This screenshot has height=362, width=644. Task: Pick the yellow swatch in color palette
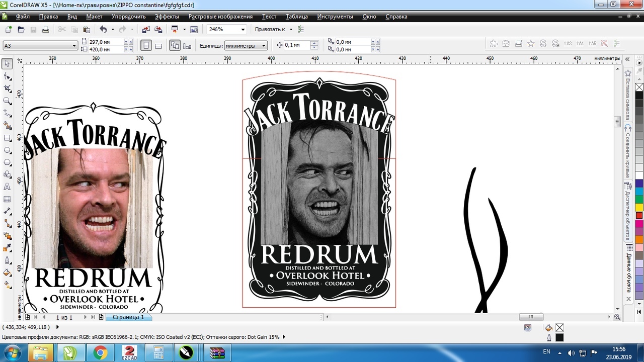pos(639,207)
